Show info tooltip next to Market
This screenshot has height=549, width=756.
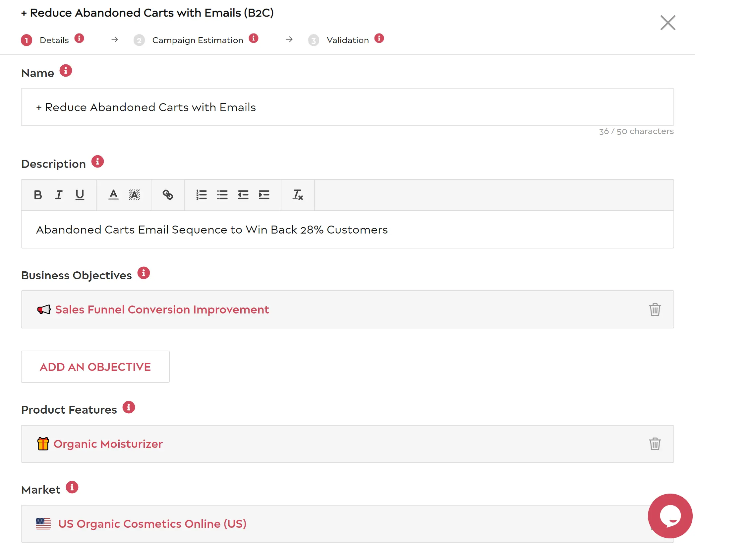tap(72, 488)
